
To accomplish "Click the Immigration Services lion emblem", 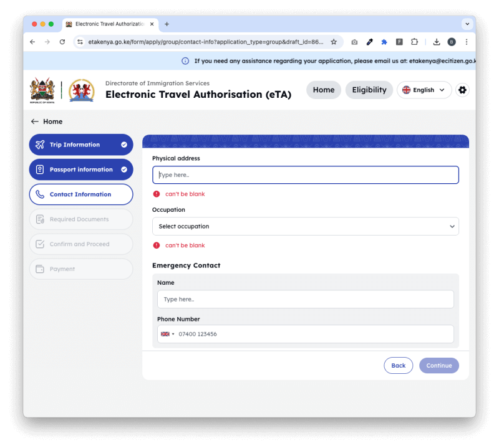I will click(82, 90).
